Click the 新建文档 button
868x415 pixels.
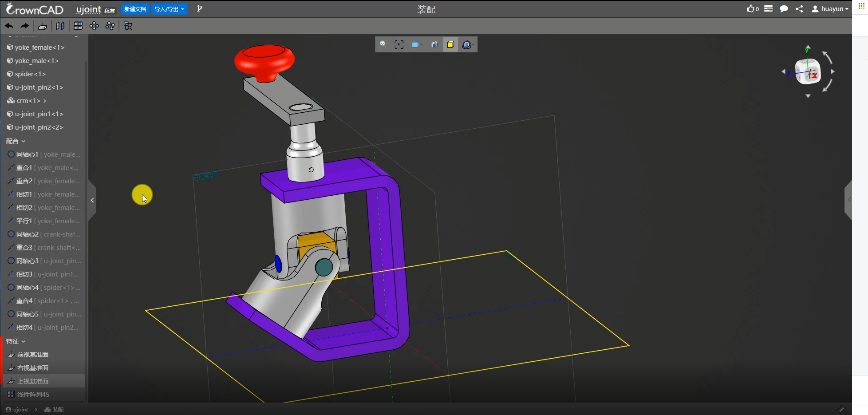[x=135, y=9]
